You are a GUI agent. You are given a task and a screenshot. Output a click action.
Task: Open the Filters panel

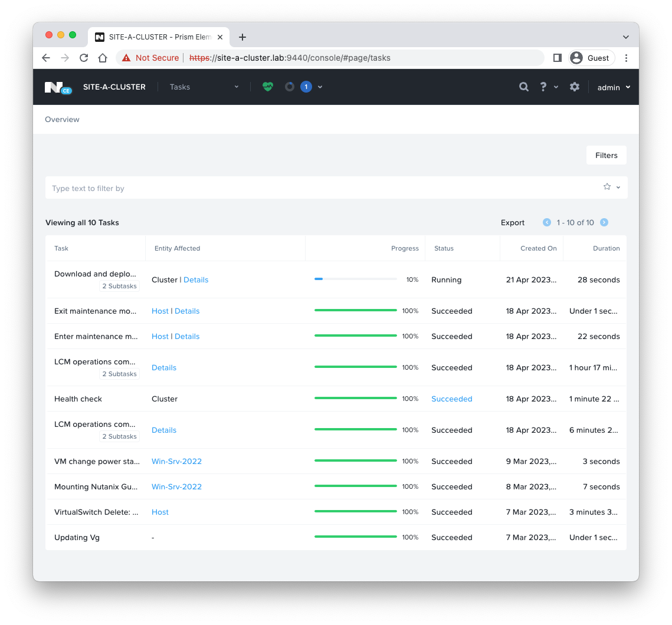606,155
